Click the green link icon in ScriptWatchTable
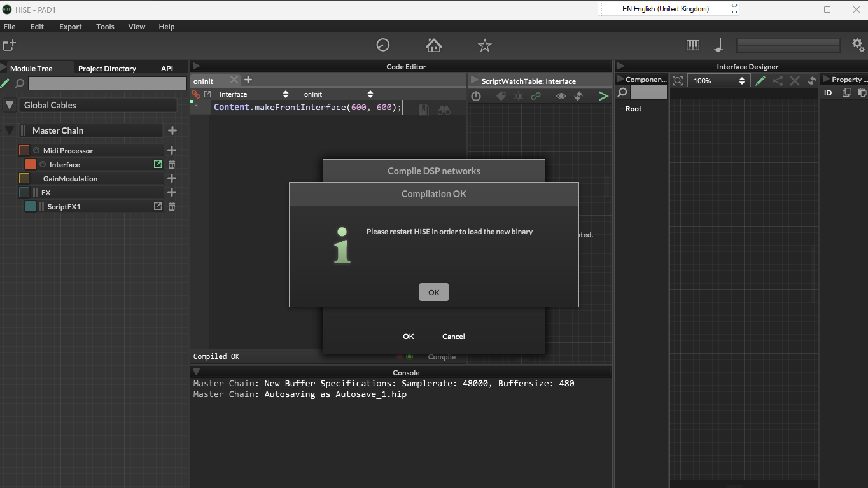 tap(536, 96)
